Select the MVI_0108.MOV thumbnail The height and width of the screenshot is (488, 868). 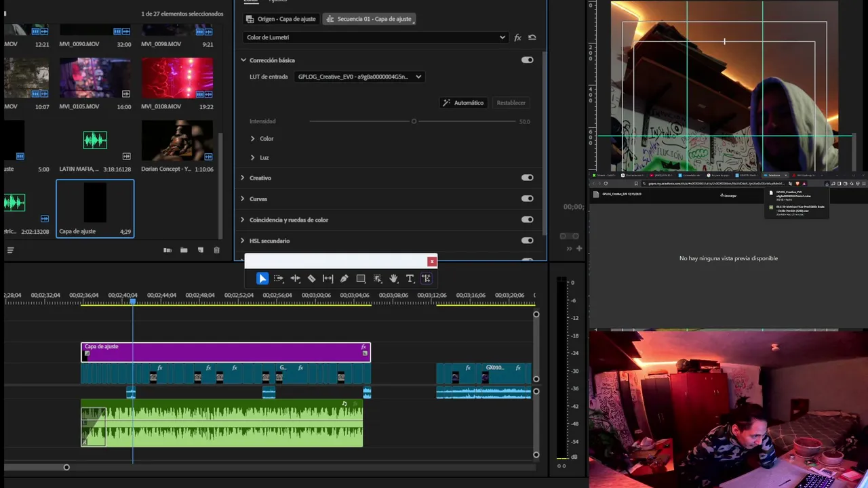pos(177,78)
